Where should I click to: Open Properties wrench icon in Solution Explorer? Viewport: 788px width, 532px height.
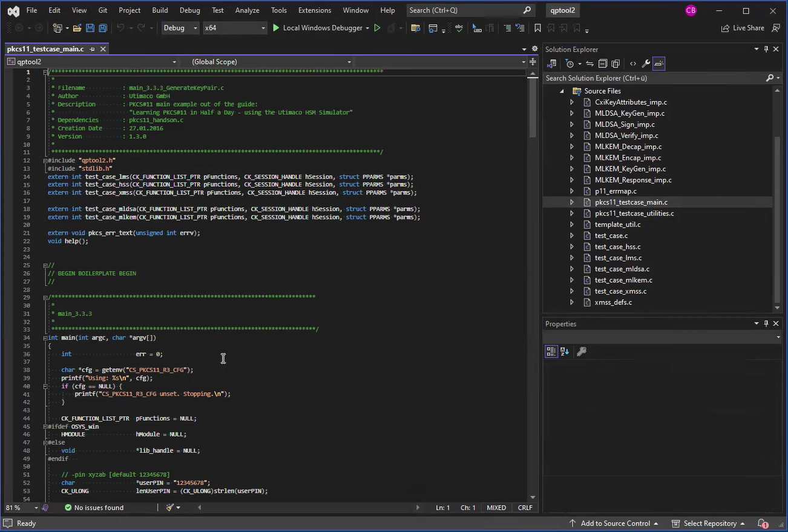coord(646,64)
